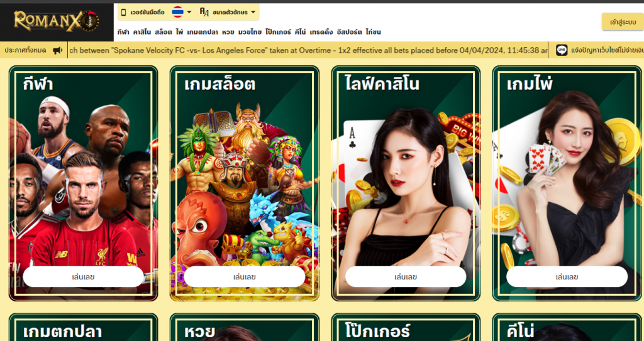Image resolution: width=644 pixels, height=341 pixels.
Task: Expand the language dropdown arrow
Action: pyautogui.click(x=189, y=13)
